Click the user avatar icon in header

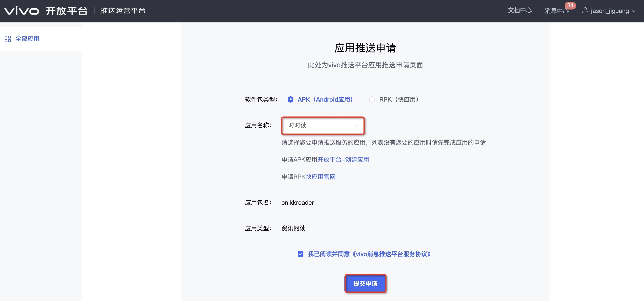tap(585, 10)
